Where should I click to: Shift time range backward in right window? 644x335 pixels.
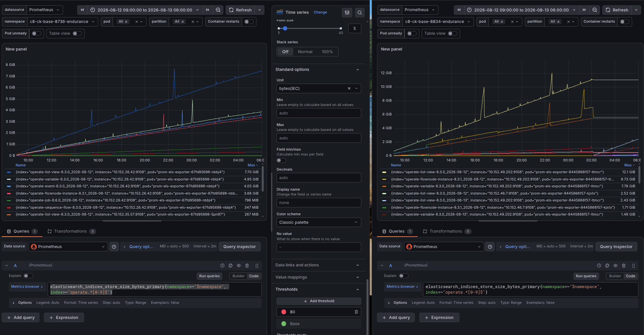(x=459, y=10)
